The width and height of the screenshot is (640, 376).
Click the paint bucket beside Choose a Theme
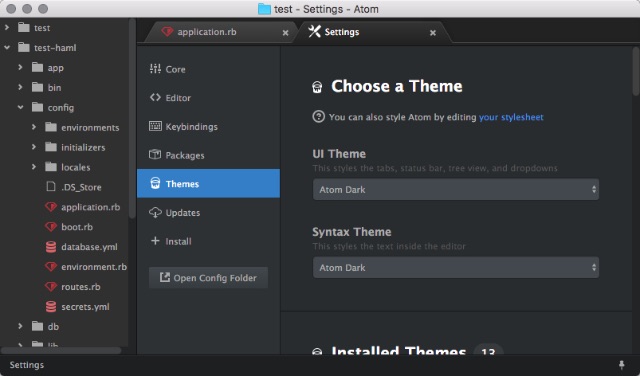317,87
